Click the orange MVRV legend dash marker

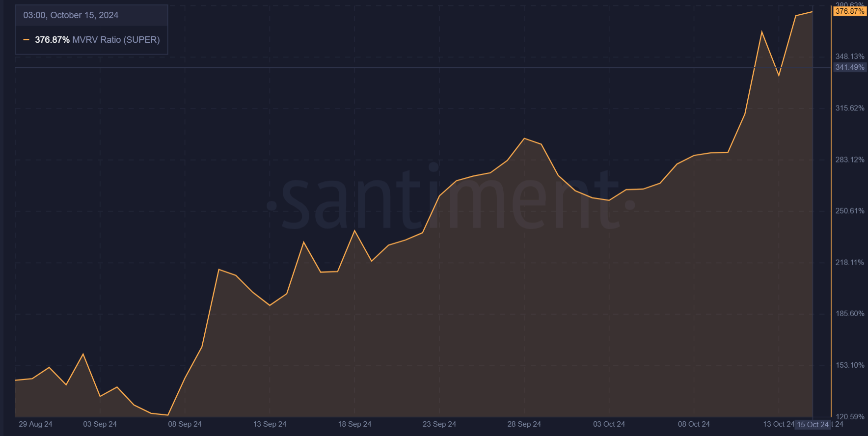pyautogui.click(x=27, y=40)
